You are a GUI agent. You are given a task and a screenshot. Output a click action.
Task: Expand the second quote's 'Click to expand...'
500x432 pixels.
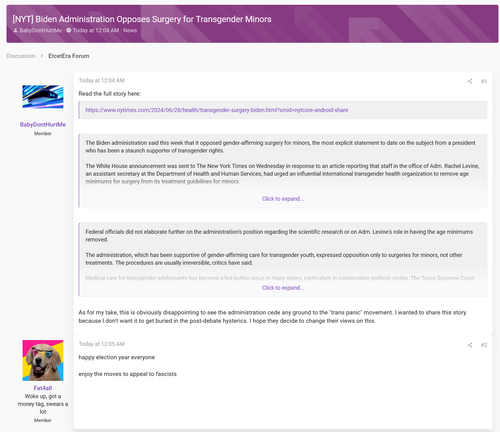coord(283,288)
